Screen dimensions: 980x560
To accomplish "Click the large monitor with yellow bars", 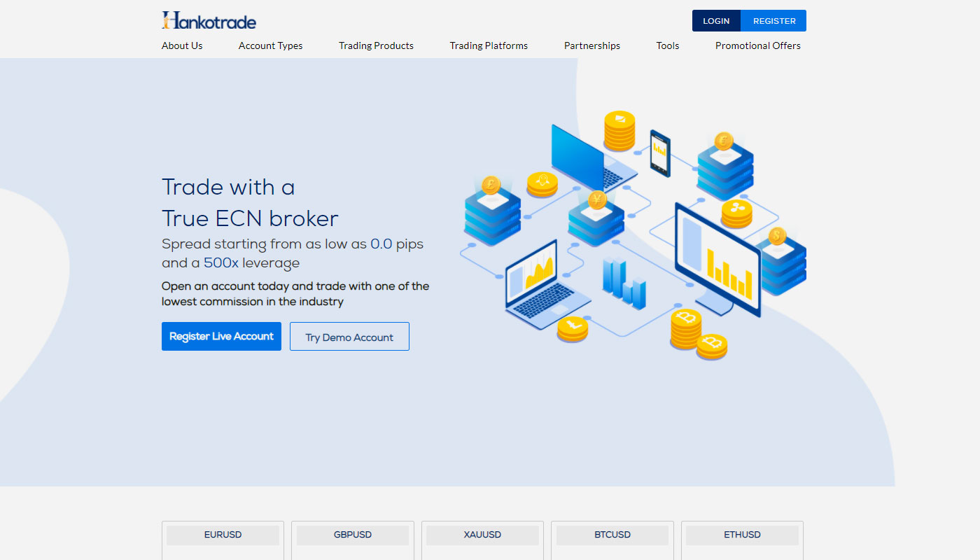I will point(717,259).
